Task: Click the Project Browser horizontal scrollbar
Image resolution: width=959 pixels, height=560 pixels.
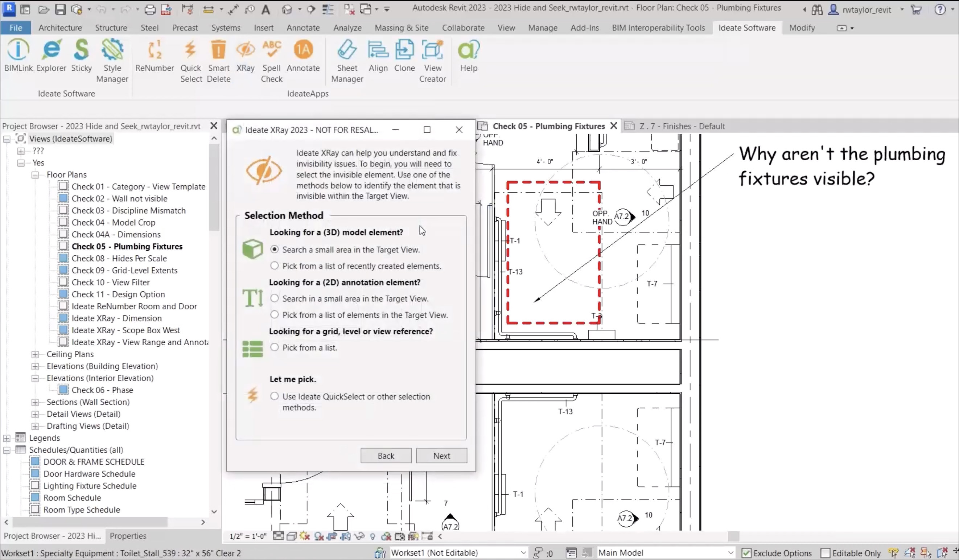Action: [x=90, y=522]
